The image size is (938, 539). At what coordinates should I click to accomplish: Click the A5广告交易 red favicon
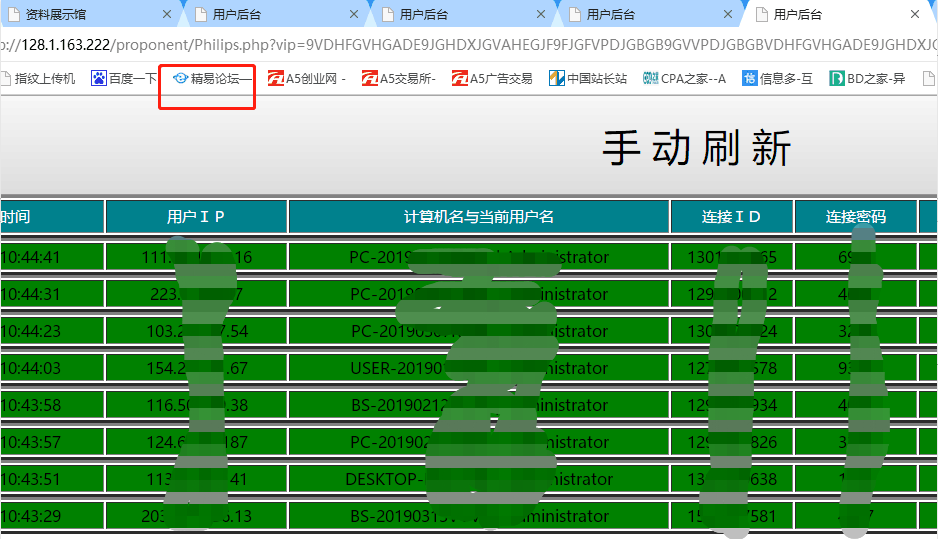(459, 78)
